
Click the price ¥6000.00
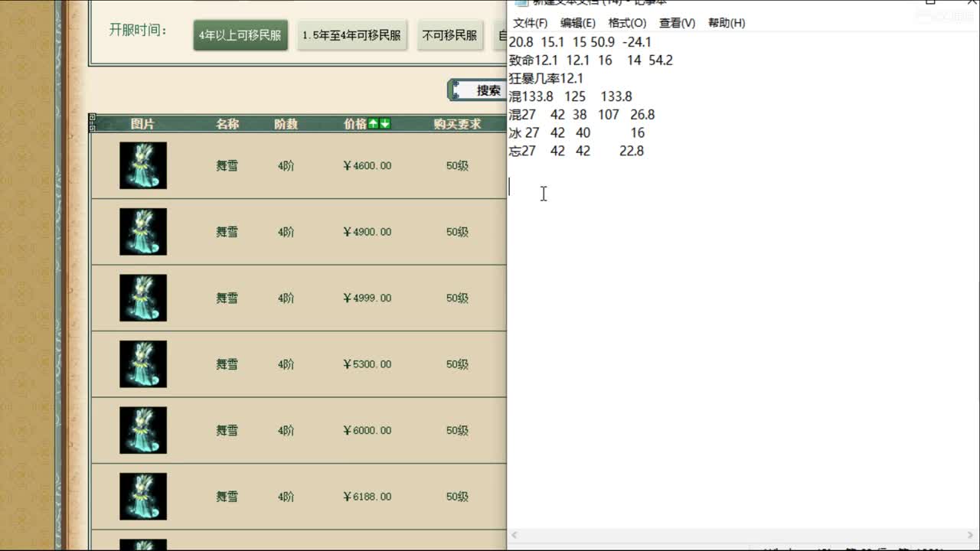(367, 430)
